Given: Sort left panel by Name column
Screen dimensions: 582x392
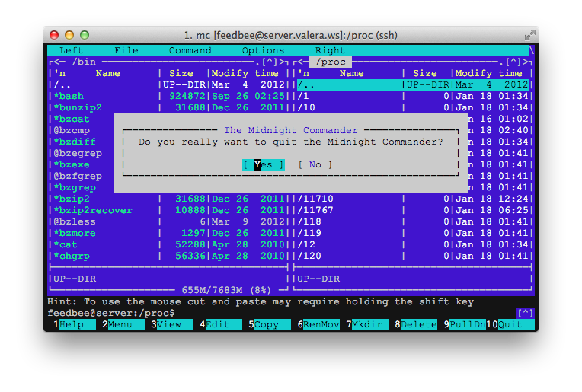Looking at the screenshot, I should 107,73.
